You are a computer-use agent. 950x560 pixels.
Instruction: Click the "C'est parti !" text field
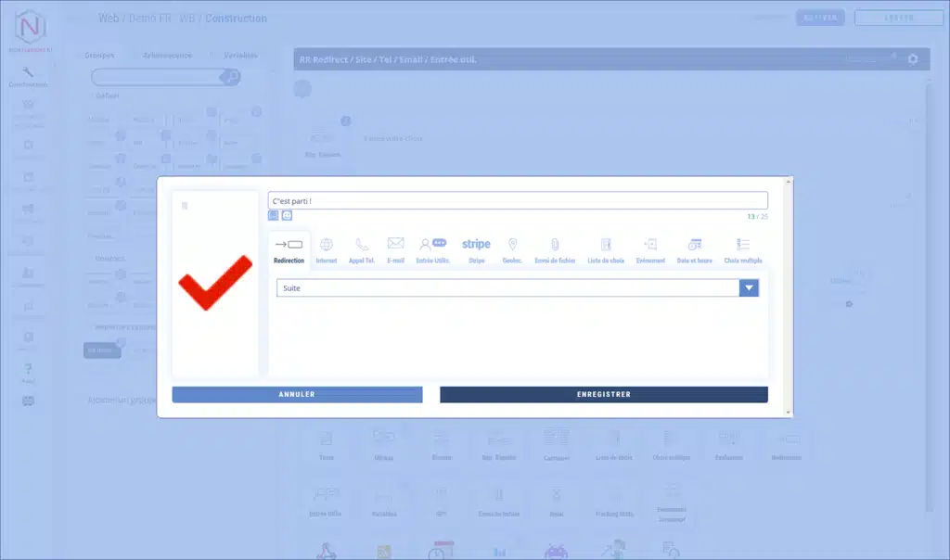[518, 200]
